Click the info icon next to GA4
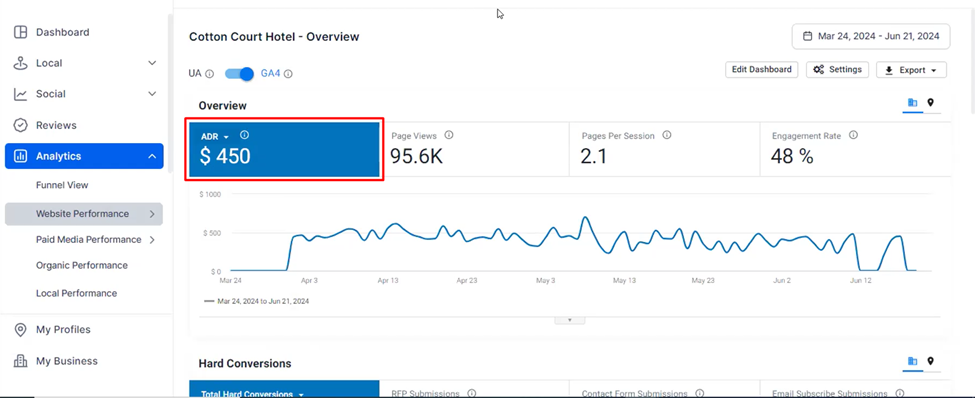This screenshot has height=398, width=975. 288,74
